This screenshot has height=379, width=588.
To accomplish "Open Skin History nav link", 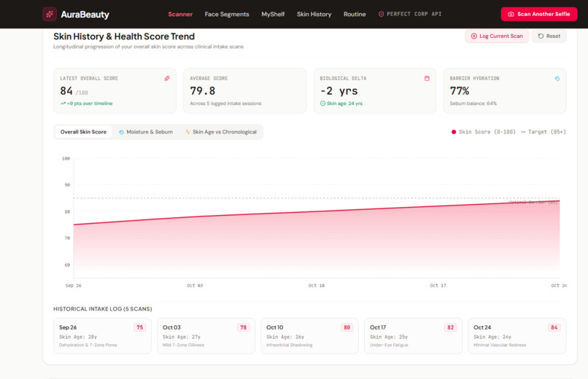I will (x=314, y=15).
